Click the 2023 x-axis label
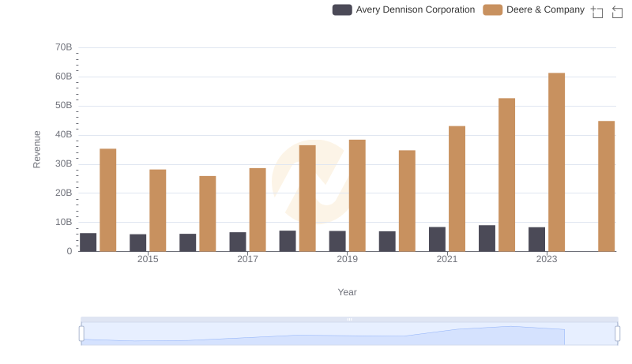The height and width of the screenshot is (364, 632). [x=547, y=259]
